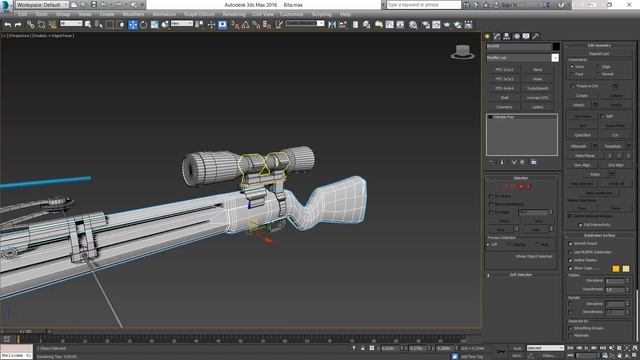The height and width of the screenshot is (360, 640).
Task: Activate the Select and Rotate tool
Action: coord(143,25)
